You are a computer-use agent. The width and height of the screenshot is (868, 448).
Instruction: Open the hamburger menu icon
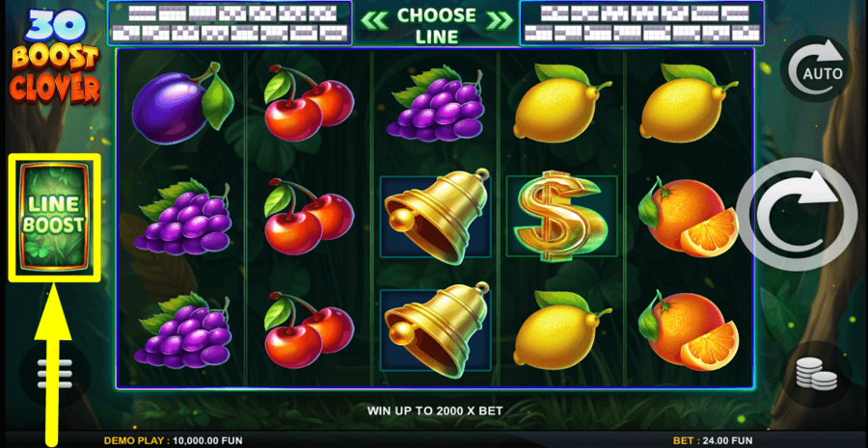pyautogui.click(x=54, y=376)
